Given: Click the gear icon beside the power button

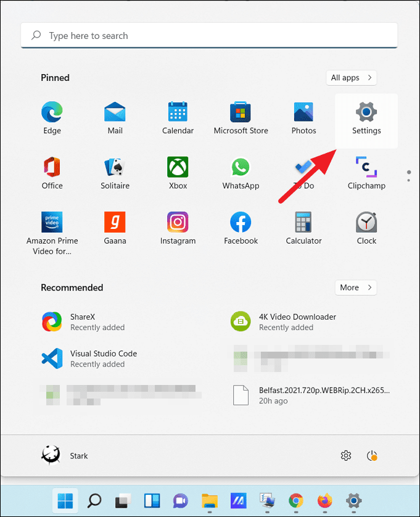Looking at the screenshot, I should pos(346,456).
